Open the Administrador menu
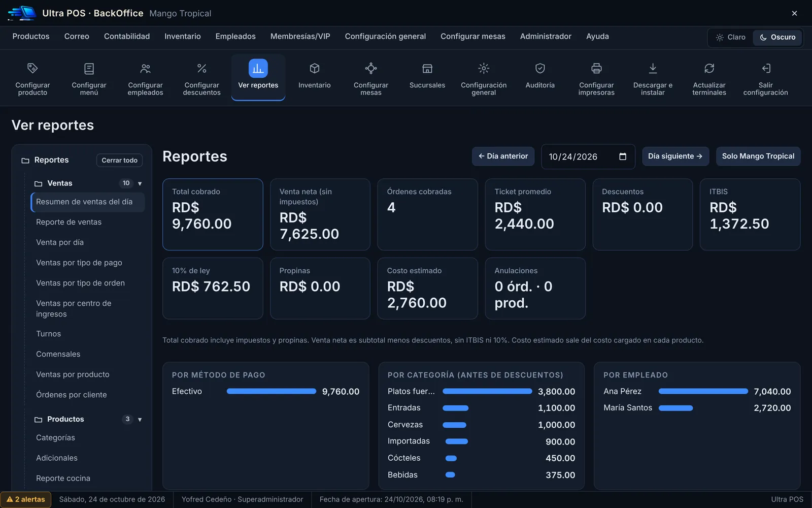The height and width of the screenshot is (508, 812). (546, 37)
